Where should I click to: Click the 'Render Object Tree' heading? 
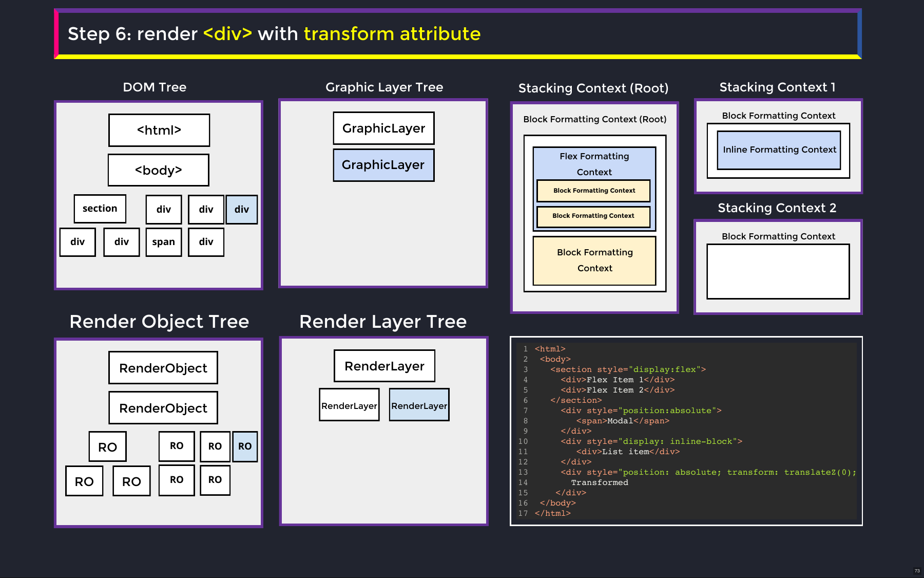click(x=159, y=322)
